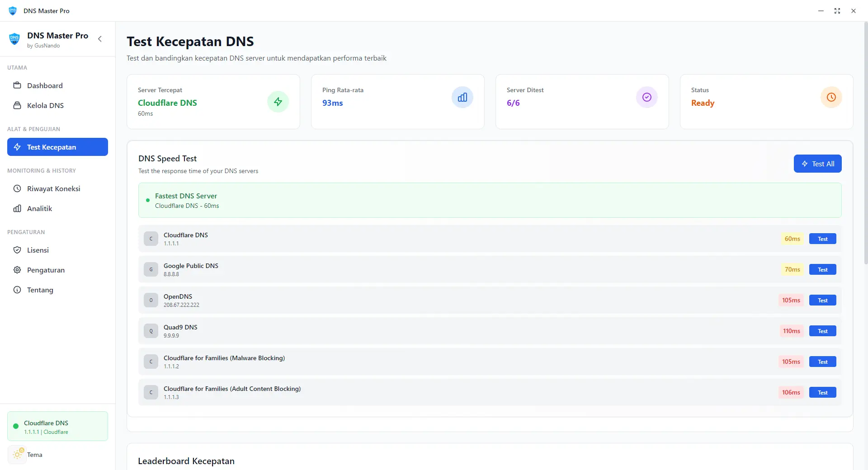Toggle the Tema sun theme switch
The image size is (868, 470).
18,454
